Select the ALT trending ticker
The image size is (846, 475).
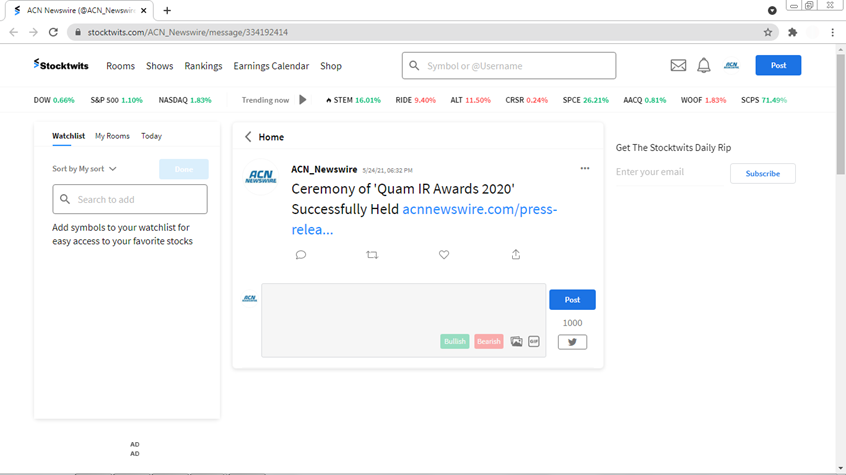470,100
